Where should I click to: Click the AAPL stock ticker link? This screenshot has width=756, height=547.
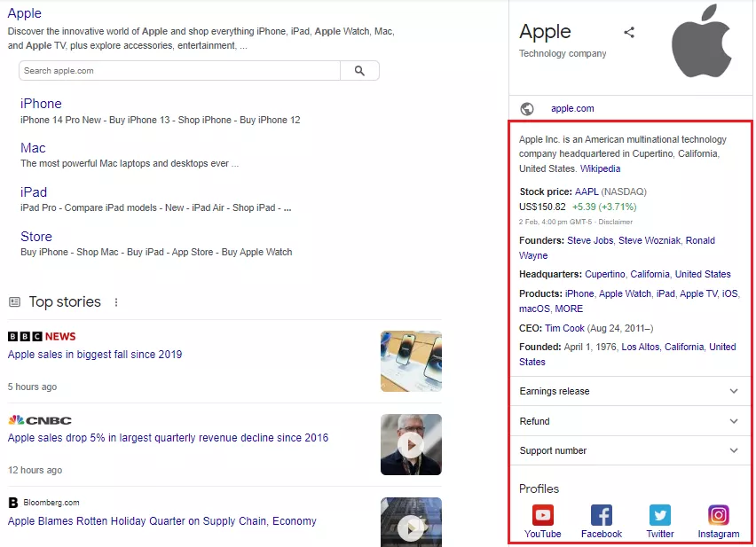(587, 191)
